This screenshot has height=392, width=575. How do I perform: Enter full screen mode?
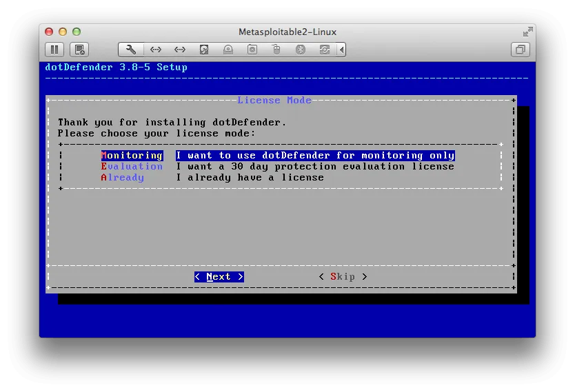[x=527, y=32]
